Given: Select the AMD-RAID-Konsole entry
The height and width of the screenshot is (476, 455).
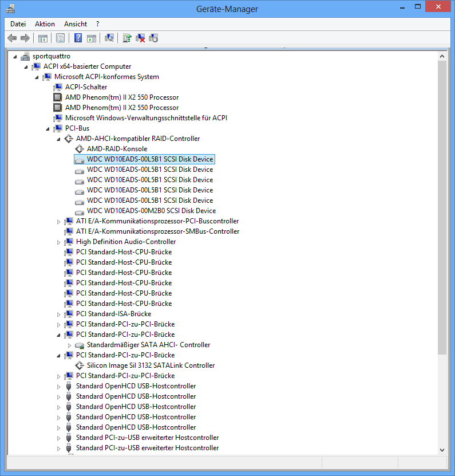Looking at the screenshot, I should [117, 149].
